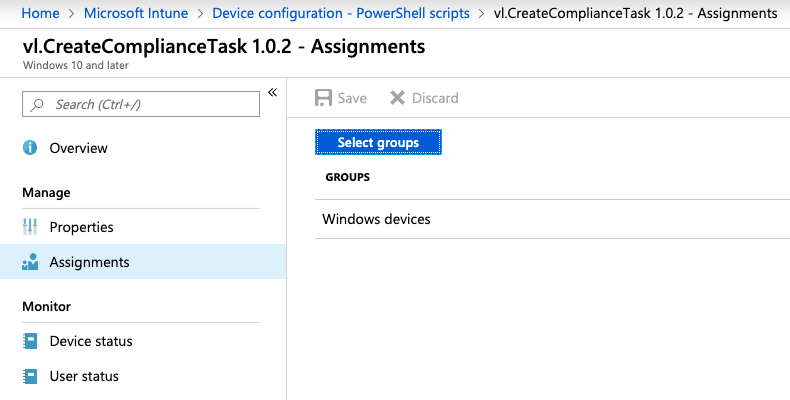Click the Overview info icon

pyautogui.click(x=30, y=148)
